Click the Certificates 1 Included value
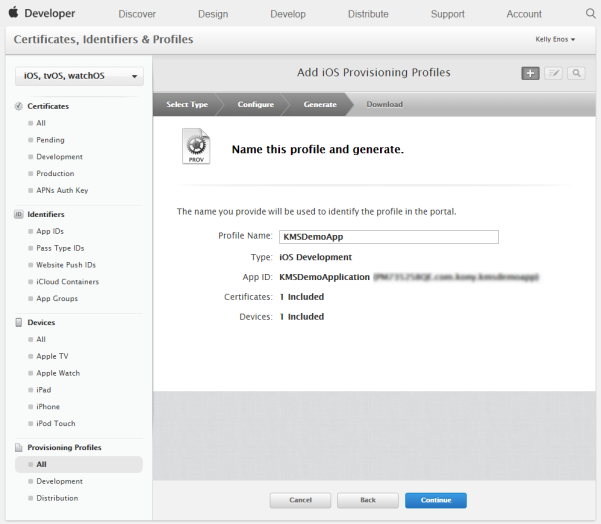 click(302, 297)
